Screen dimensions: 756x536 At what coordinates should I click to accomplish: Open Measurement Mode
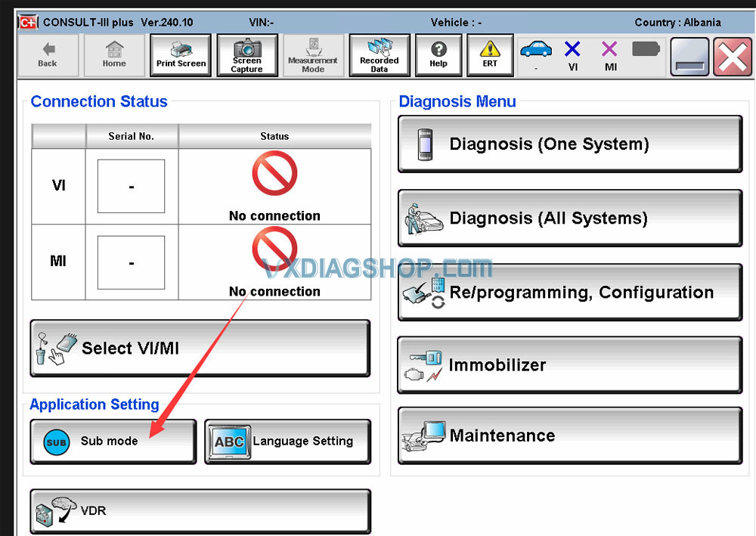click(313, 55)
